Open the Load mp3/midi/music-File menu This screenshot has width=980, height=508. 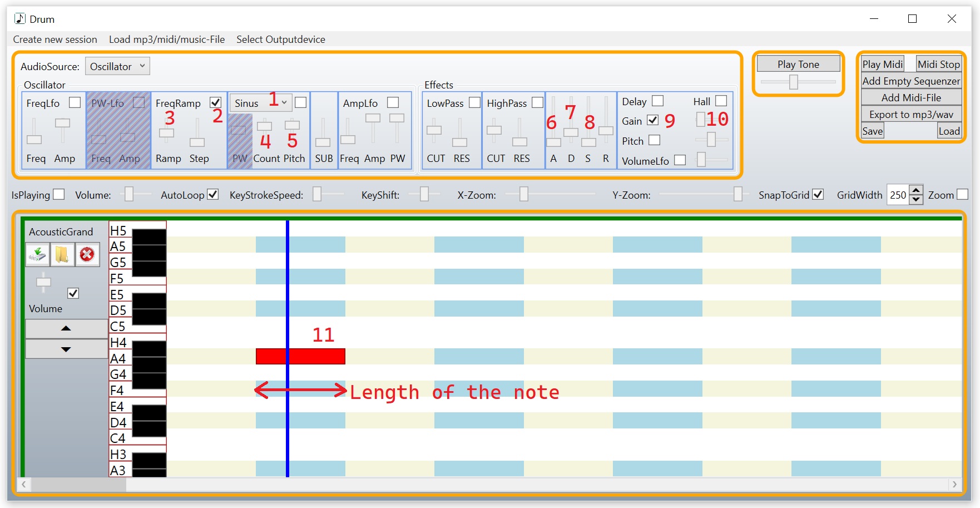click(x=167, y=40)
